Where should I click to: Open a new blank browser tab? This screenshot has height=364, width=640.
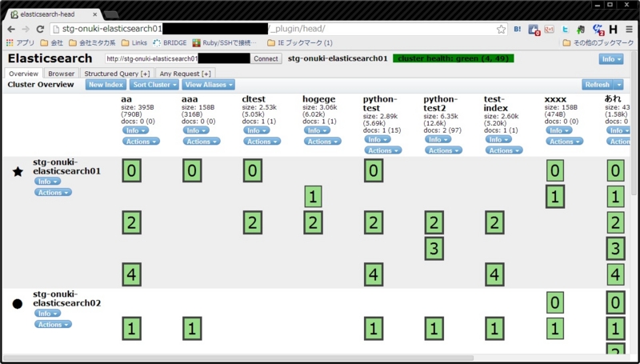pos(111,15)
